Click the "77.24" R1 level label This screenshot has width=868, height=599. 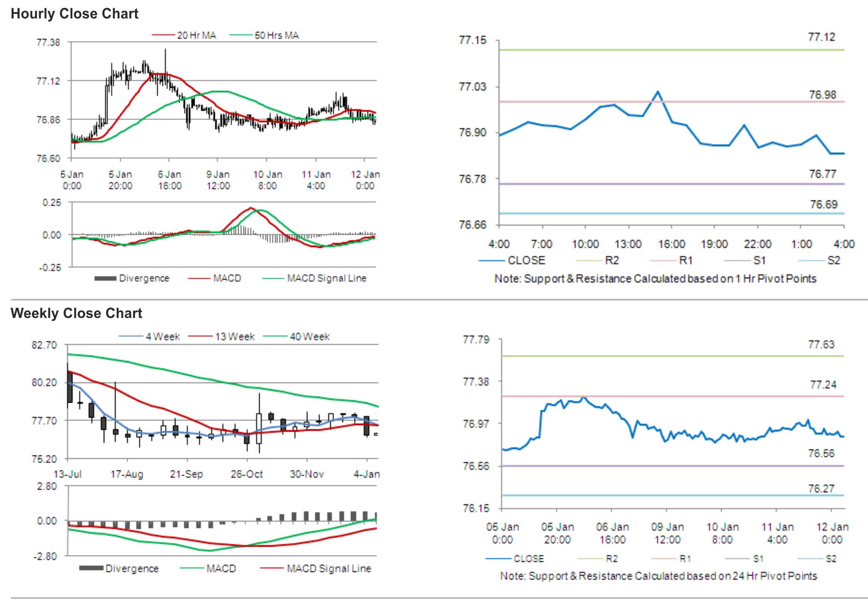[x=823, y=385]
